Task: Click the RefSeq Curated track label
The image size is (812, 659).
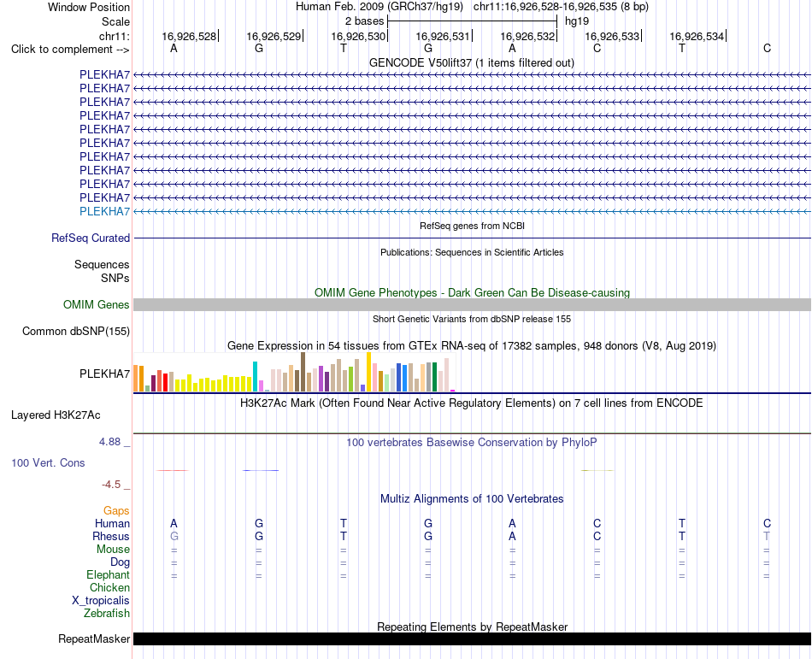Action: tap(91, 238)
